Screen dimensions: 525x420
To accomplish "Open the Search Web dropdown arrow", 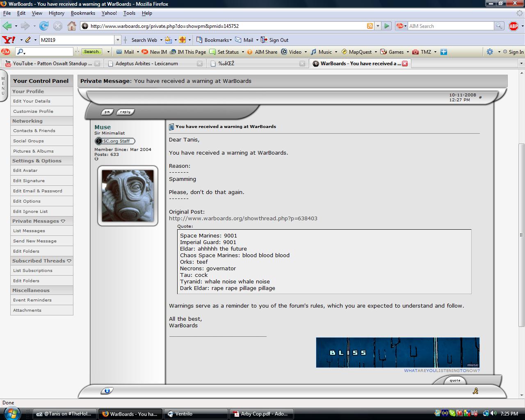I will tap(161, 40).
